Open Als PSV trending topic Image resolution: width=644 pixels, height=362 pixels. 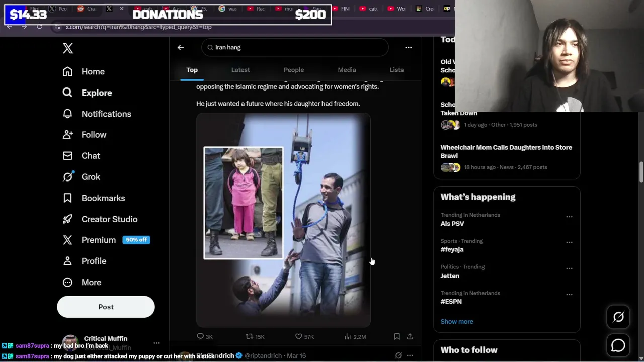tap(452, 223)
